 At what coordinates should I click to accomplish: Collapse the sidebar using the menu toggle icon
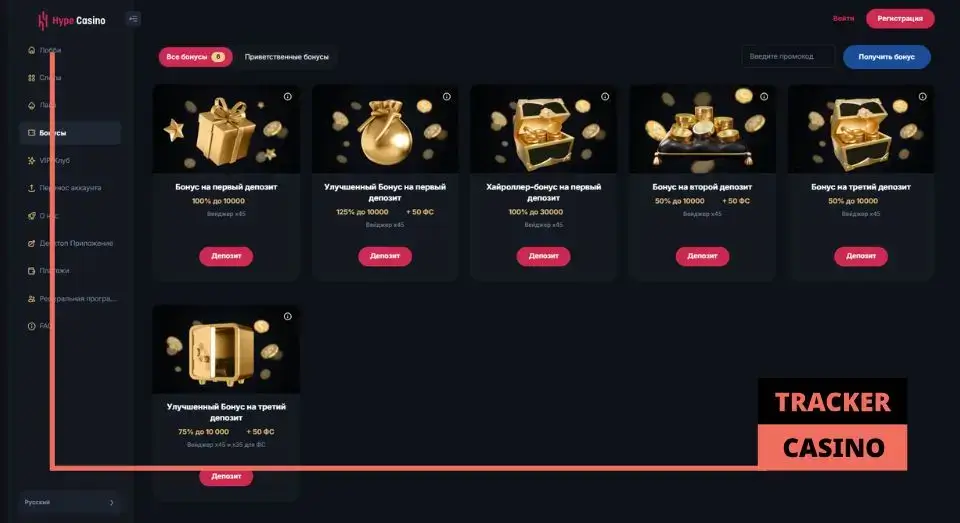133,19
